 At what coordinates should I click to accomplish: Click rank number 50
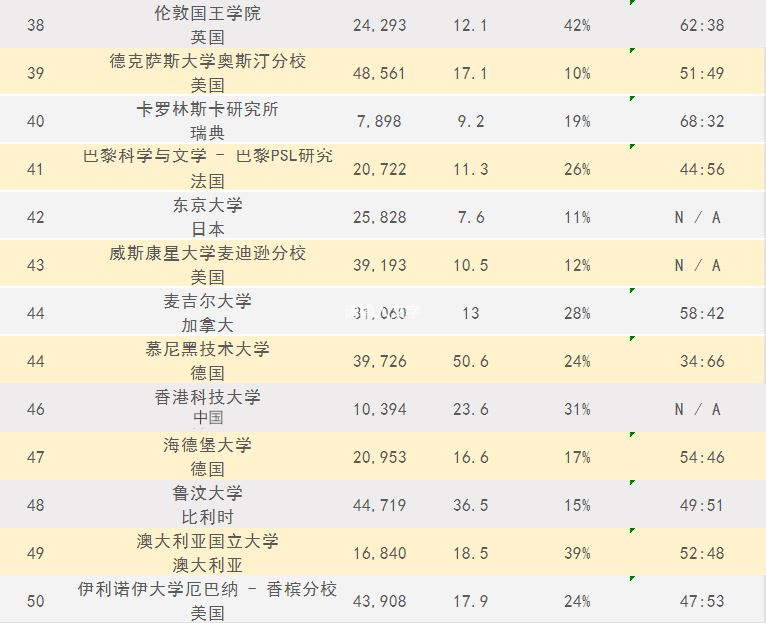pyautogui.click(x=36, y=601)
